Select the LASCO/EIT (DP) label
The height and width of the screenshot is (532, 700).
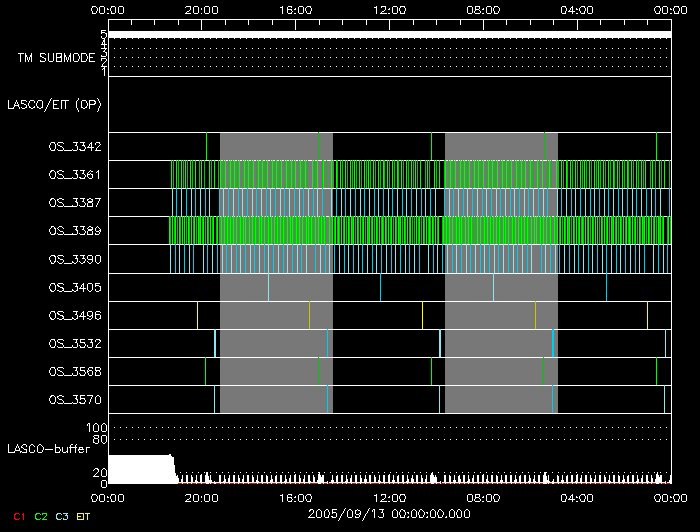(x=54, y=104)
